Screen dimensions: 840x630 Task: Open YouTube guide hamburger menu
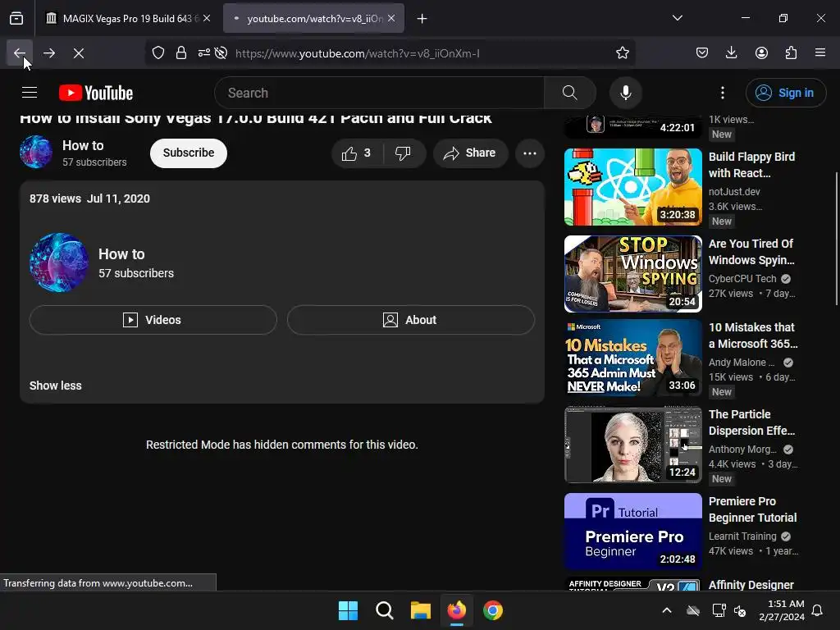coord(30,93)
